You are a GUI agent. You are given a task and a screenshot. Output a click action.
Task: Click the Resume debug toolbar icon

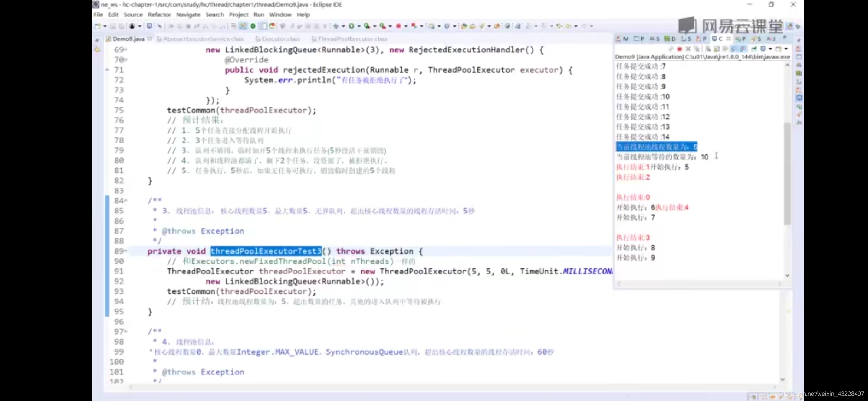click(x=171, y=26)
